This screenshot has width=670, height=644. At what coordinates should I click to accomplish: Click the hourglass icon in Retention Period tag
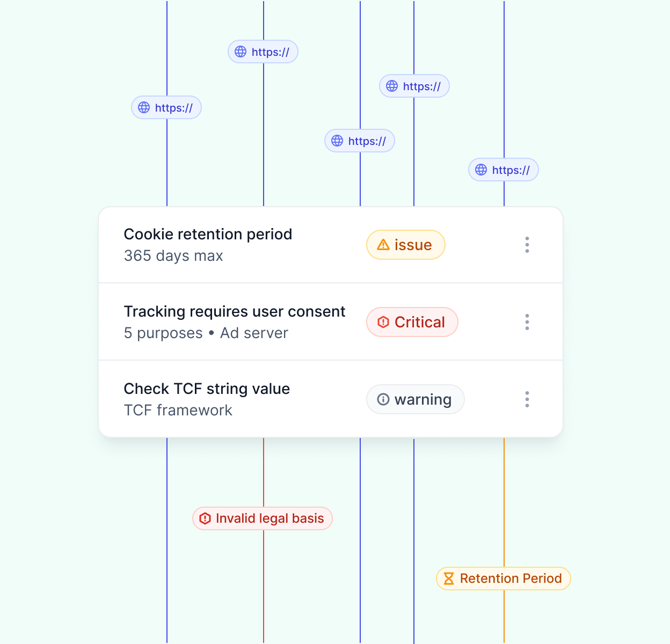(x=449, y=579)
